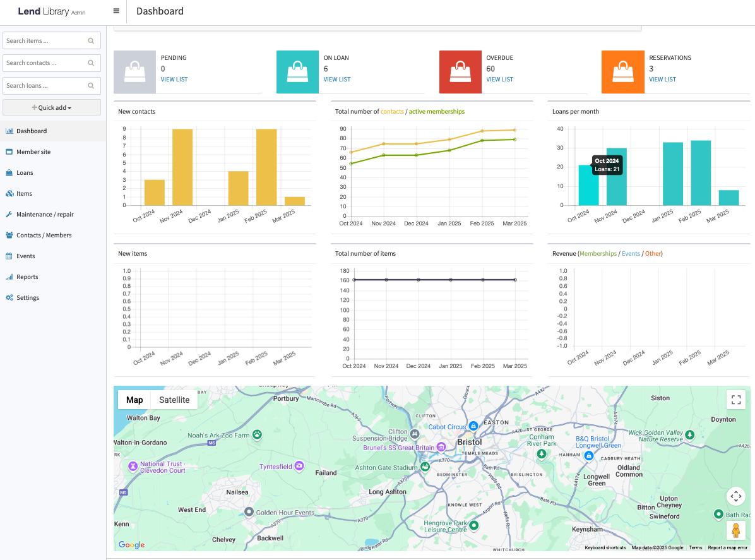Toggle fullscreen view on the map

(735, 400)
